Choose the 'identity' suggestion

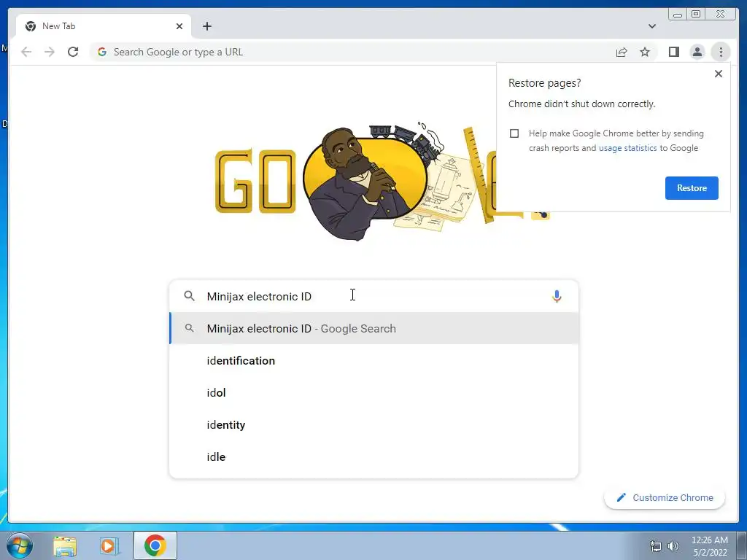click(x=374, y=425)
